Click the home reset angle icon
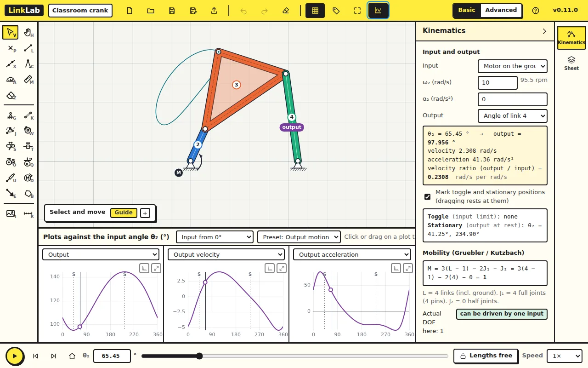Viewport: 588px width, 368px height. pyautogui.click(x=72, y=356)
